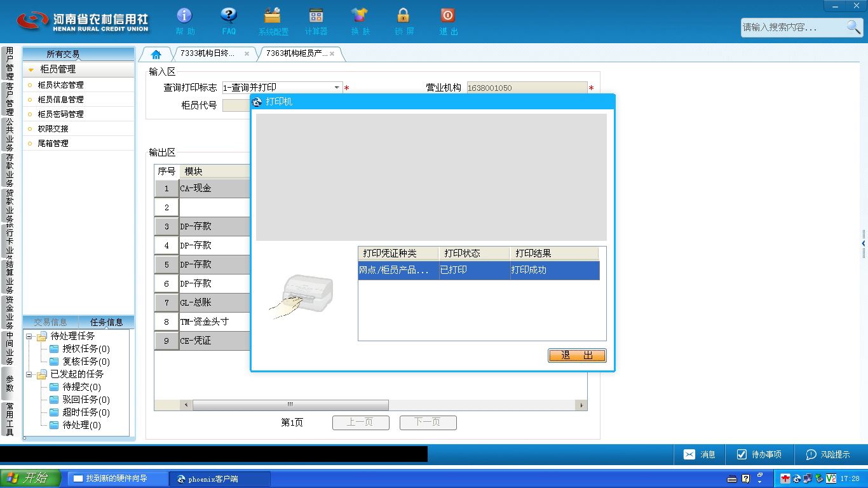Switch to the 任务信息 tab

106,322
